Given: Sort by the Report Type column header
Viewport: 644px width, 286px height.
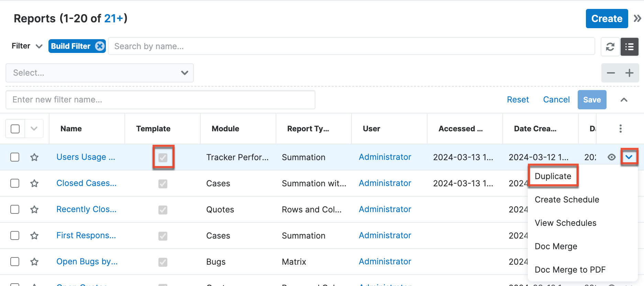Looking at the screenshot, I should point(308,129).
